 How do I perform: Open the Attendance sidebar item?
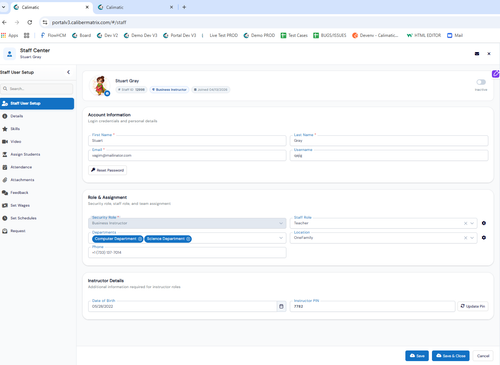[21, 167]
